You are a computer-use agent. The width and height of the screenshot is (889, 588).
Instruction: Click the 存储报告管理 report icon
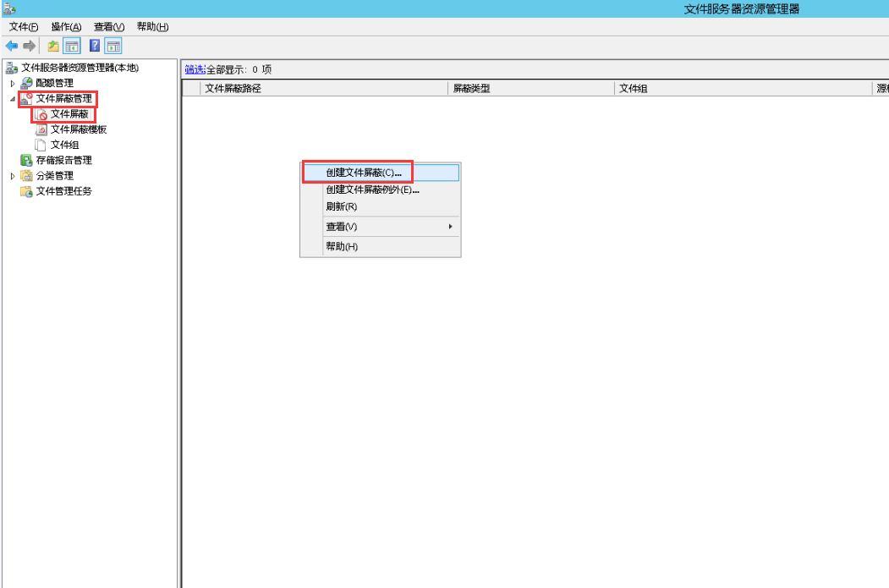pyautogui.click(x=26, y=161)
